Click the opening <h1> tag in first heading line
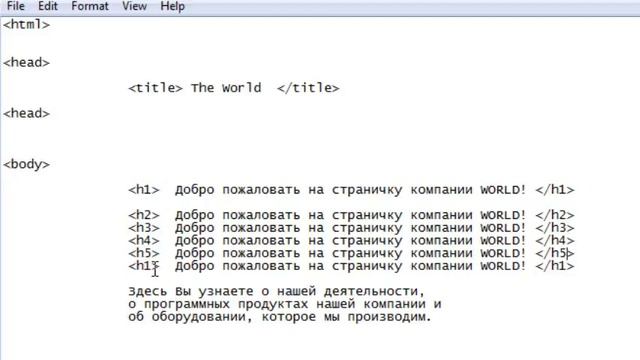This screenshot has width=640, height=360. 144,190
